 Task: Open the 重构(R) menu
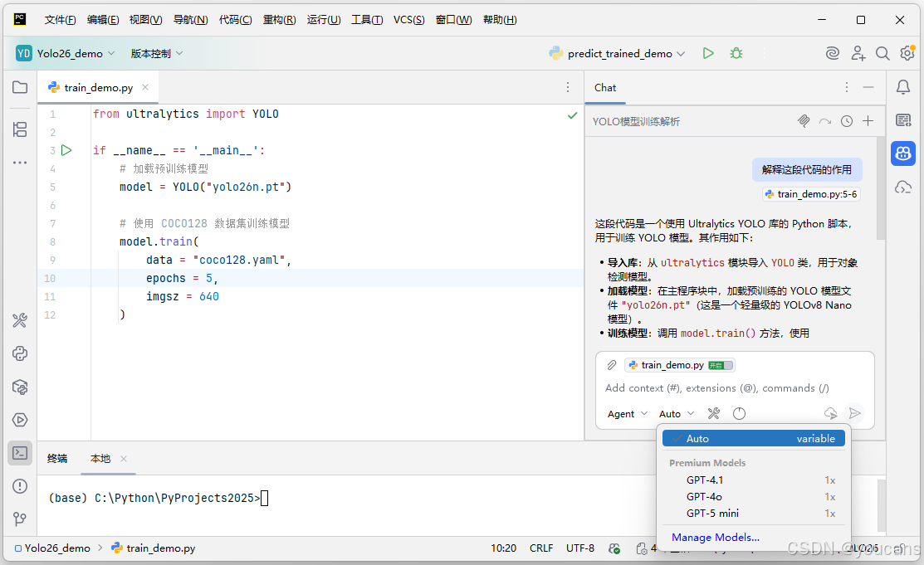pos(279,19)
